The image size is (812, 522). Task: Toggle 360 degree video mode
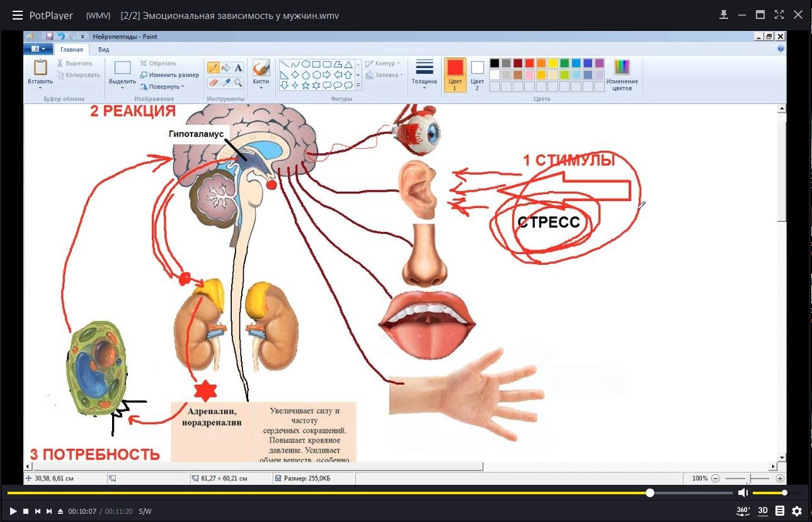(x=743, y=511)
